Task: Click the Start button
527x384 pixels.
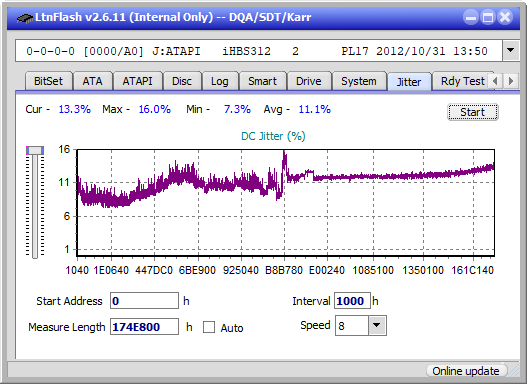Action: 473,112
